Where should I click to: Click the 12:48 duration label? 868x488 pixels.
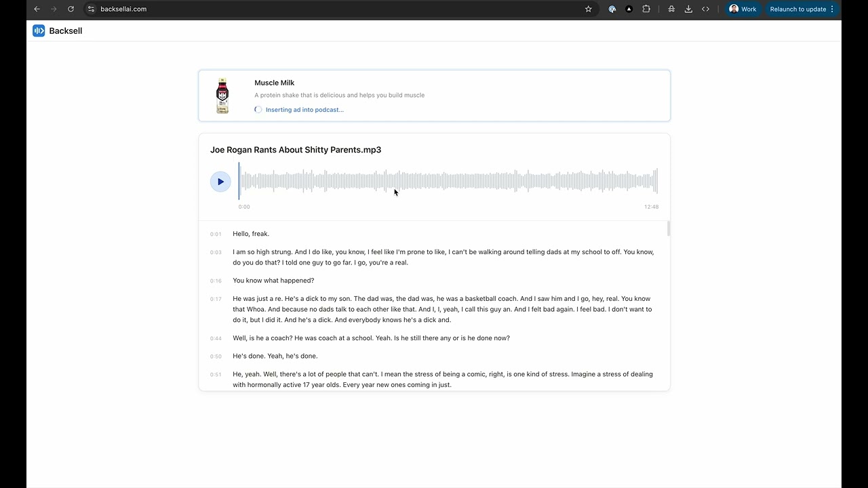[651, 207]
